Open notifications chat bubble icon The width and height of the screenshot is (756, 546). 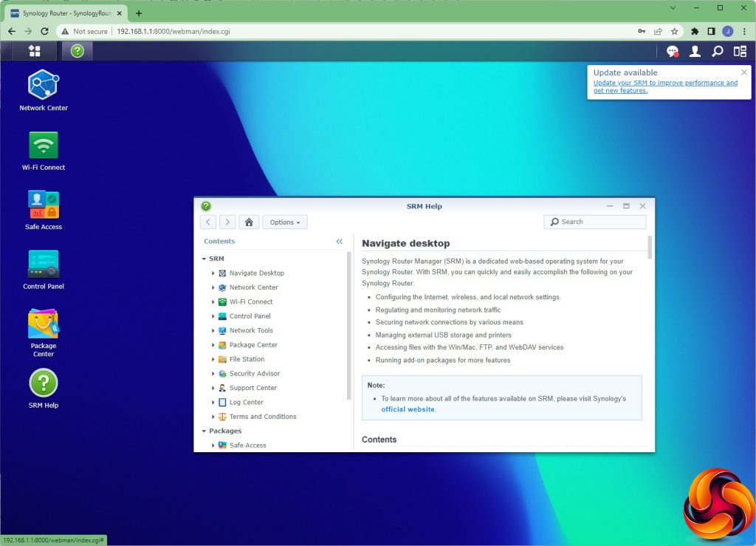pos(672,51)
